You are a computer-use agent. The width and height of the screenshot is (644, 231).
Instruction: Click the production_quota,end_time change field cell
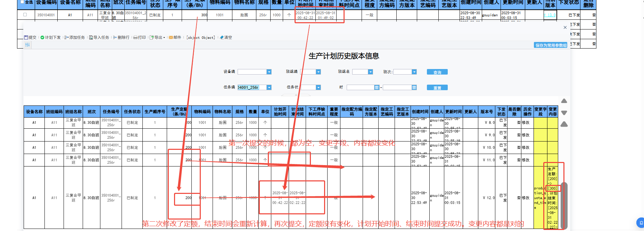tap(540, 198)
